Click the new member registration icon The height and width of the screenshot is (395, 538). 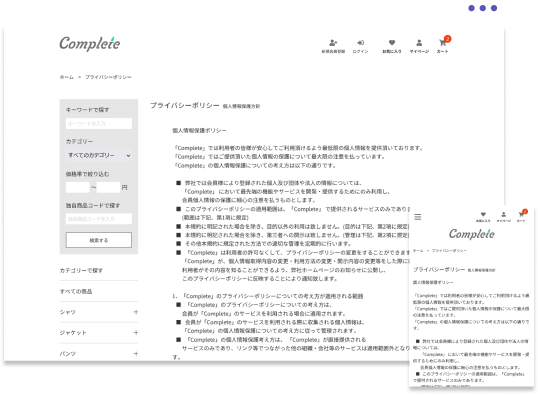click(x=333, y=43)
